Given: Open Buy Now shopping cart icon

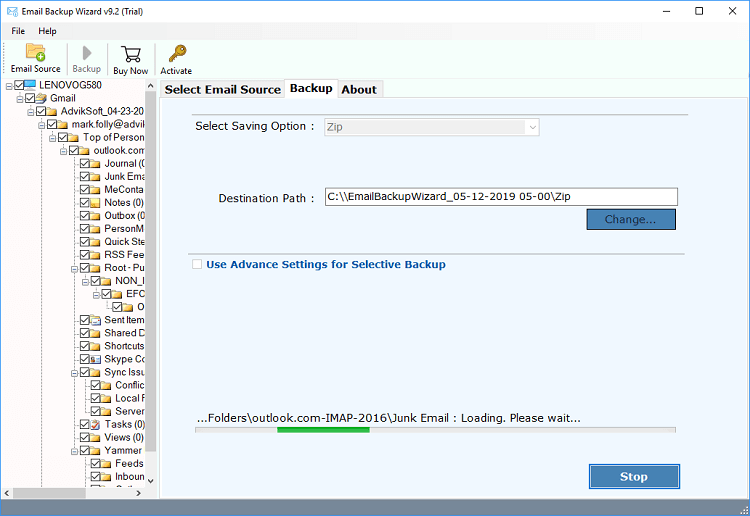Looking at the screenshot, I should 131,54.
